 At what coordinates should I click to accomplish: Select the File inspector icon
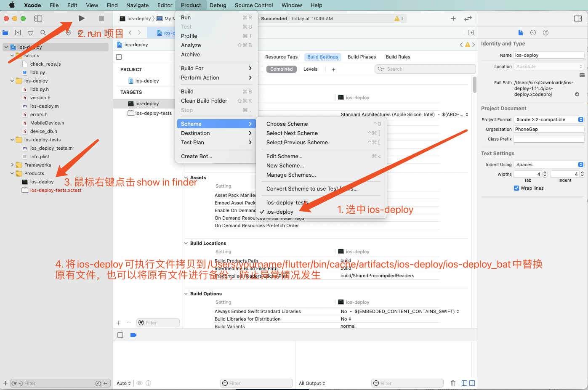[521, 32]
